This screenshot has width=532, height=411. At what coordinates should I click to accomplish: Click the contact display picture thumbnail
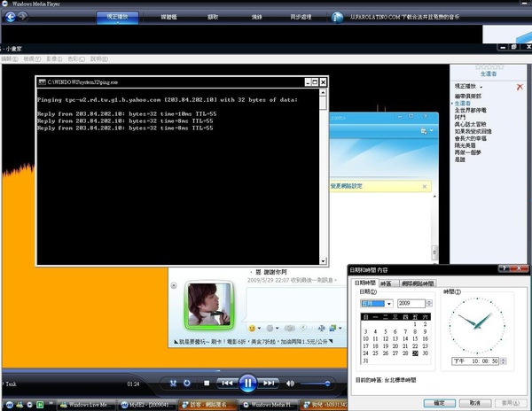coord(209,305)
